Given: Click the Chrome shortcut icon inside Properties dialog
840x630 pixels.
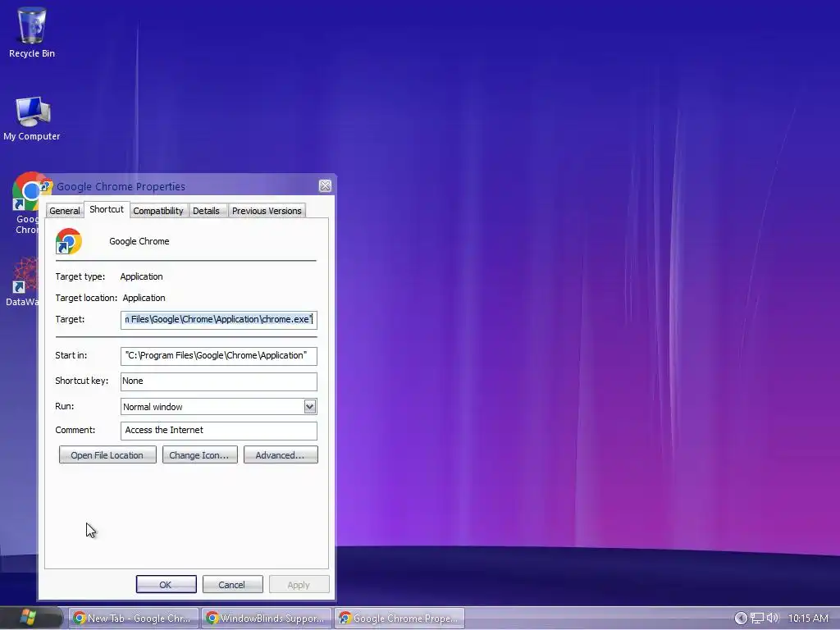Looking at the screenshot, I should [x=69, y=241].
